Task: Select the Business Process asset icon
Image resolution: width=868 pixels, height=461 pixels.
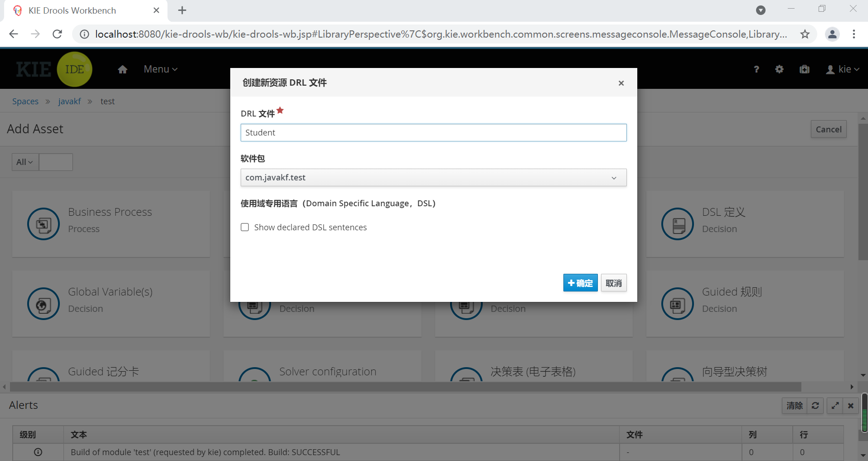Action: [x=44, y=224]
